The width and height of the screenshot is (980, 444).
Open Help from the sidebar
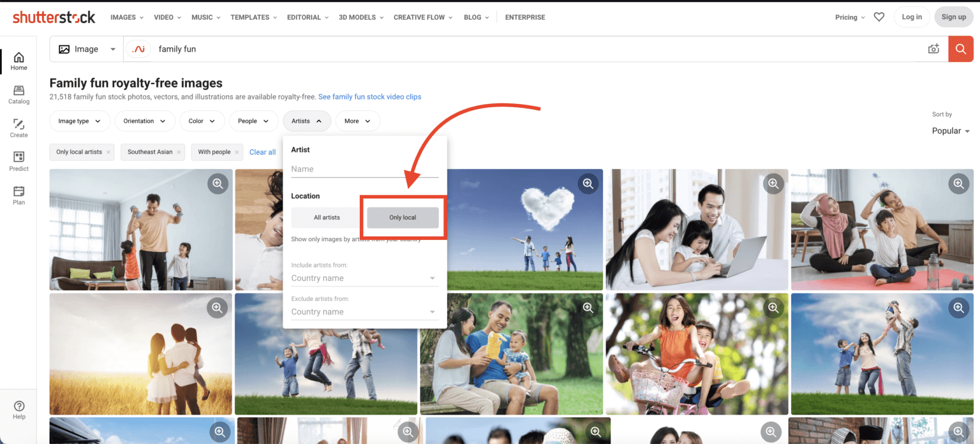[x=19, y=410]
